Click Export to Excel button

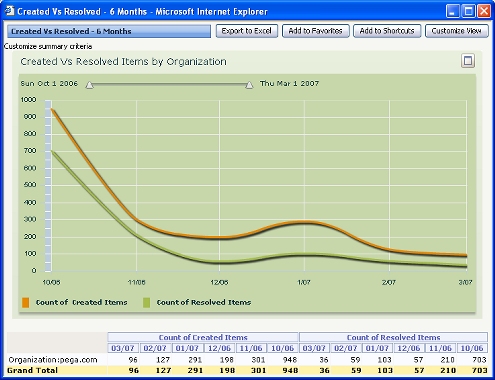[x=247, y=31]
